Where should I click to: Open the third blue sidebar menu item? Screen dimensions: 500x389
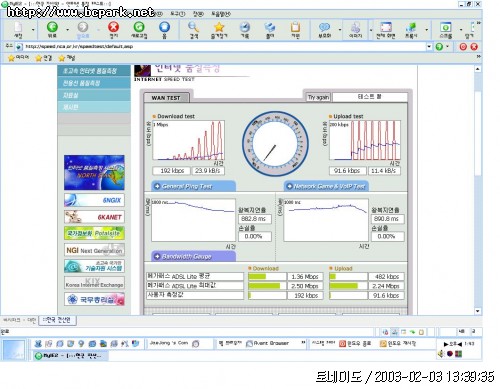point(94,95)
